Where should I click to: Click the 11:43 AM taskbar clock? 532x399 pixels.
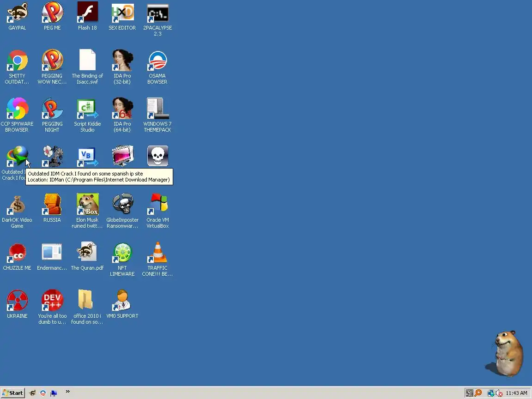(516, 393)
